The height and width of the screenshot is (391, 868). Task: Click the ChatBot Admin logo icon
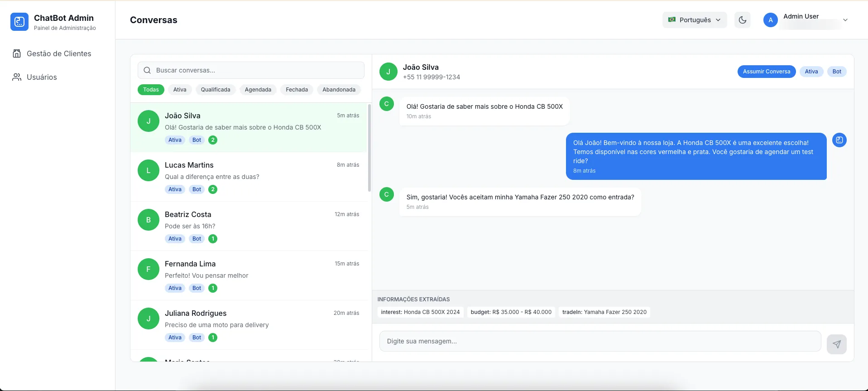point(19,22)
